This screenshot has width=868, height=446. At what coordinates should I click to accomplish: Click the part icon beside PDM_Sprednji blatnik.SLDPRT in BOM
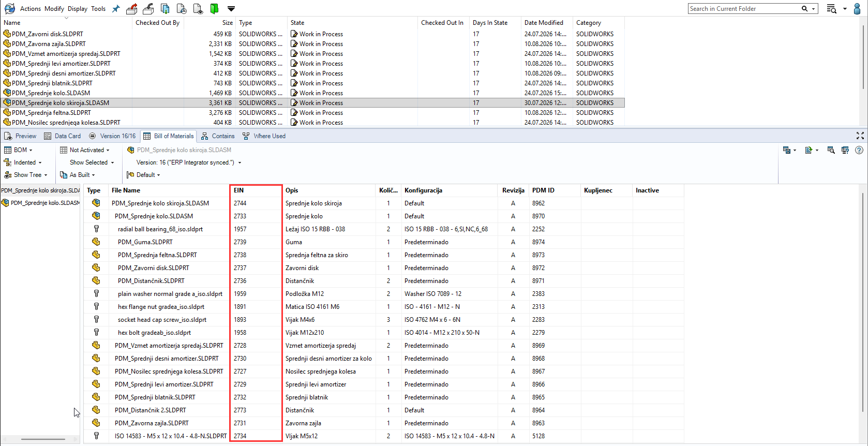pos(96,397)
